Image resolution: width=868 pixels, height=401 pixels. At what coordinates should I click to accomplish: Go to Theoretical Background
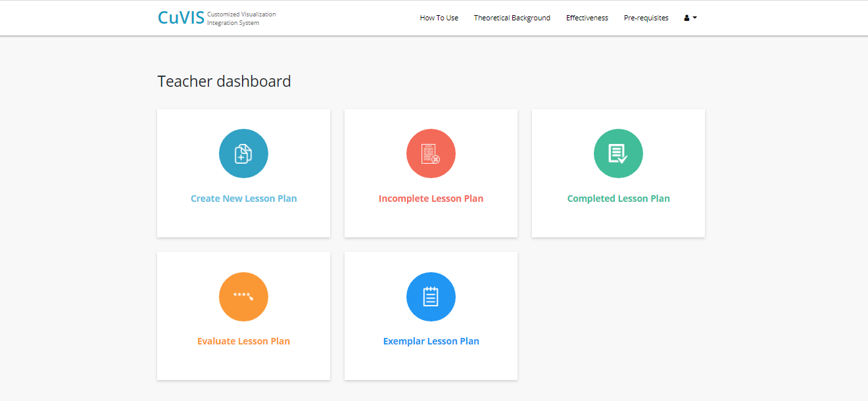512,18
